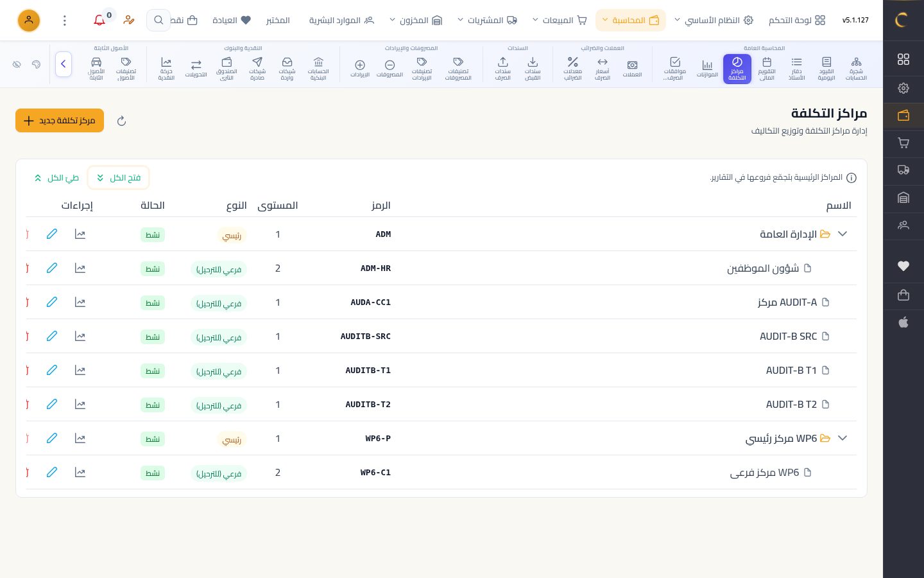Open the Currencies (العملات) icon
The image size is (924, 578).
tap(632, 69)
